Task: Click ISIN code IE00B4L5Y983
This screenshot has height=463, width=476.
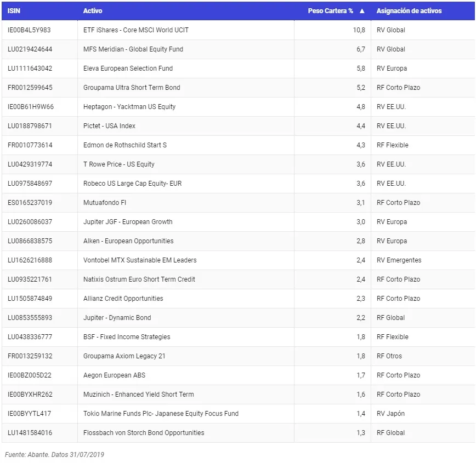Action: 29,30
